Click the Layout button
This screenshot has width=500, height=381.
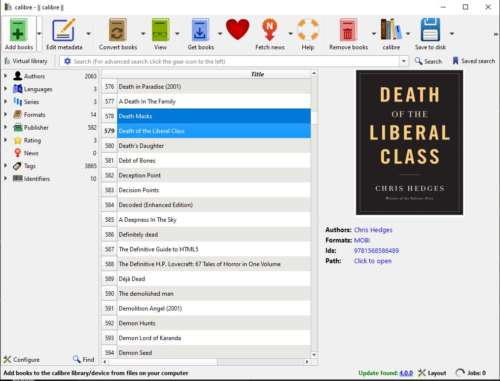pos(432,373)
